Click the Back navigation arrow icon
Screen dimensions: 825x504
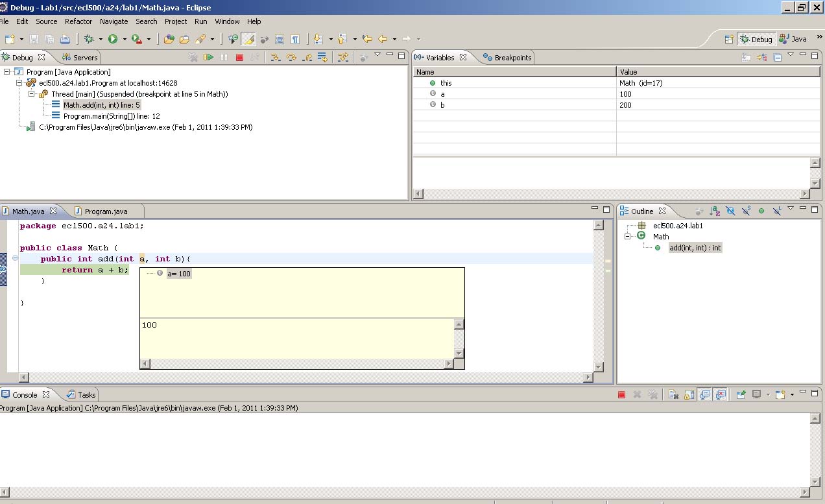tap(383, 39)
